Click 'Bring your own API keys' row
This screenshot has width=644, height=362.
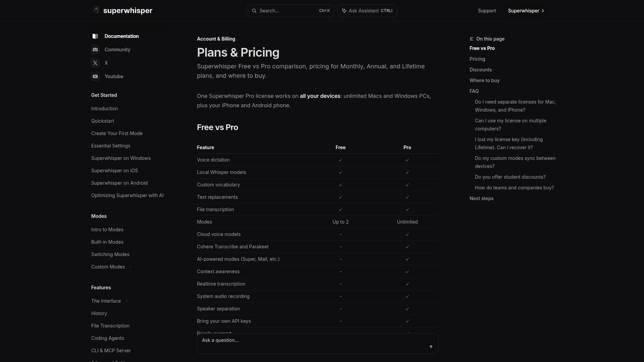[x=318, y=321]
